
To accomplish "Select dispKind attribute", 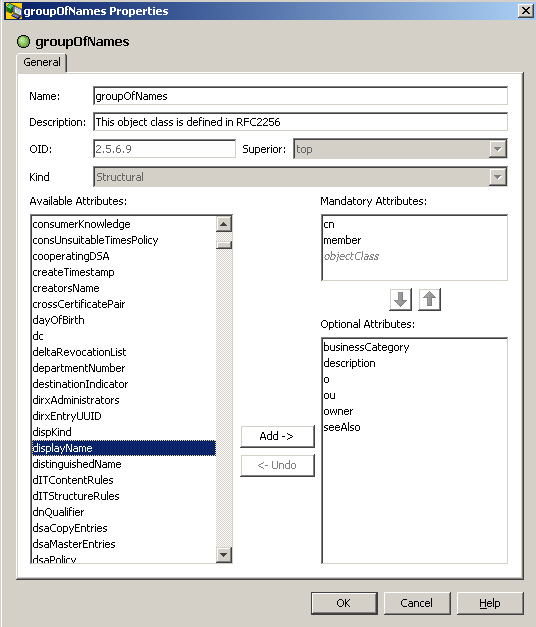I will pos(124,432).
